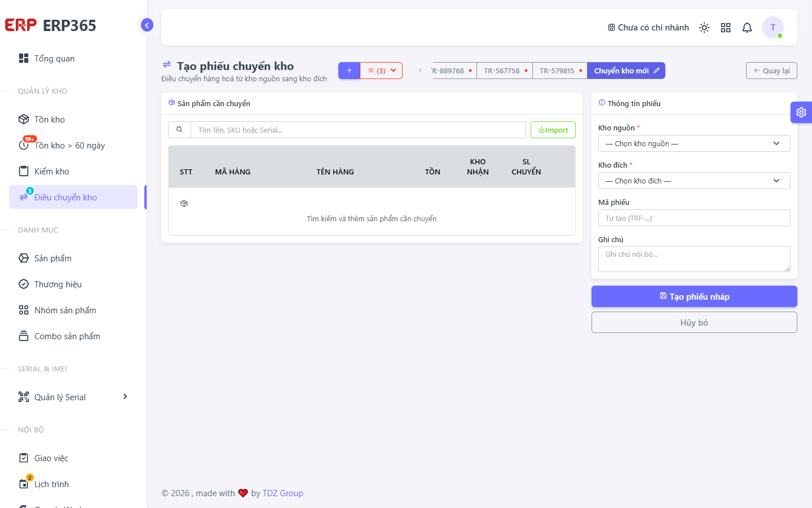This screenshot has height=508, width=812.
Task: Switch to the TR-579815 tab
Action: pyautogui.click(x=560, y=71)
